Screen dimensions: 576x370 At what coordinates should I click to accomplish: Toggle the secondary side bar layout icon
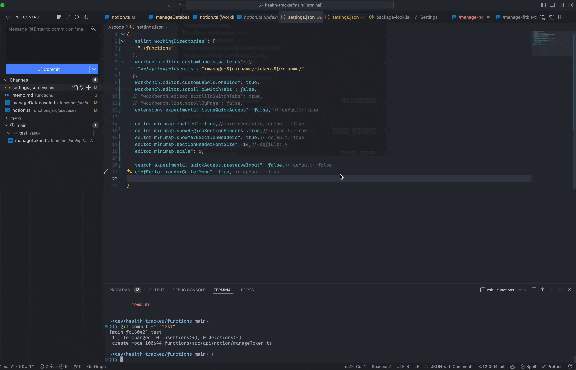click(x=562, y=5)
